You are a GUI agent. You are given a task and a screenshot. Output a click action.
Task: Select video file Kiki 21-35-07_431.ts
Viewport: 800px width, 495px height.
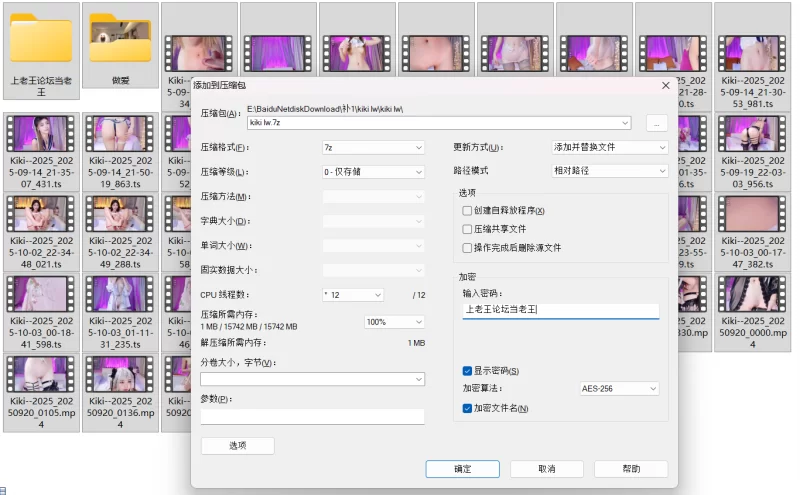tap(41, 133)
